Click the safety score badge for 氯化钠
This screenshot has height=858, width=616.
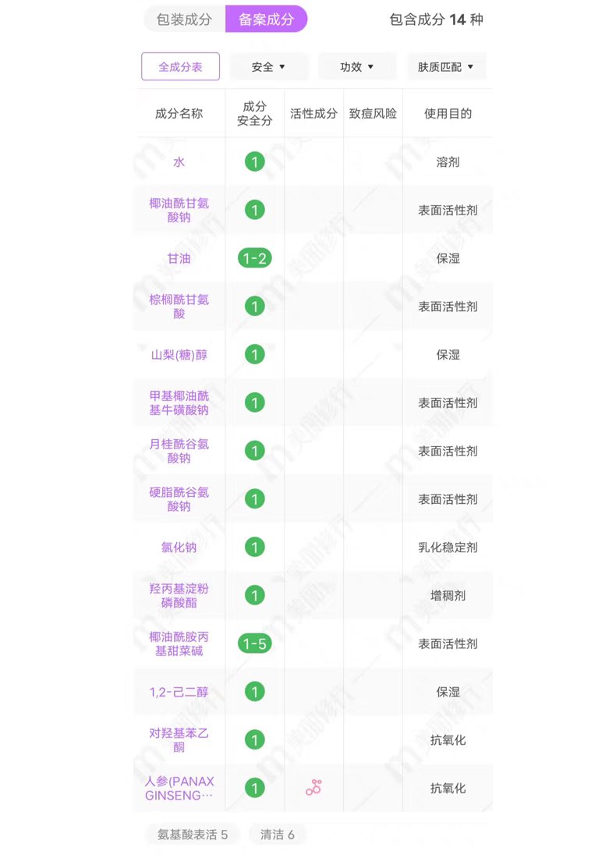tap(254, 547)
